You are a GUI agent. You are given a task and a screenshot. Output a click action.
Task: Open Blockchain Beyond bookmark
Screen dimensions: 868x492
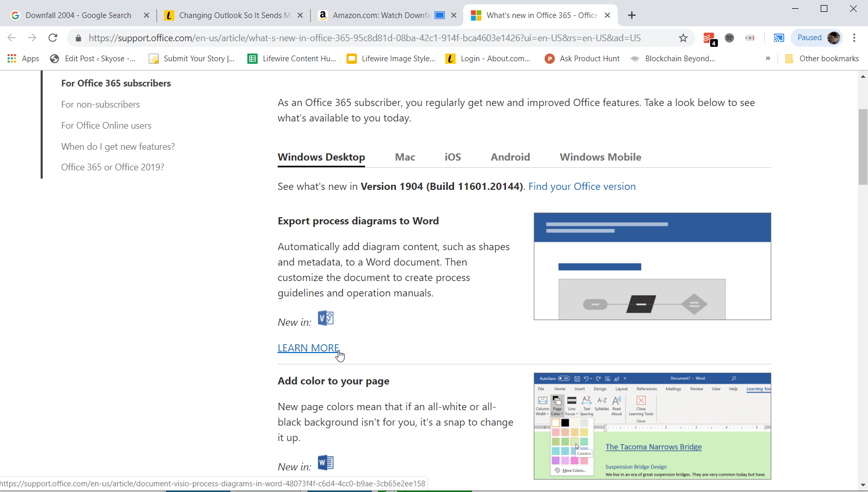point(673,59)
